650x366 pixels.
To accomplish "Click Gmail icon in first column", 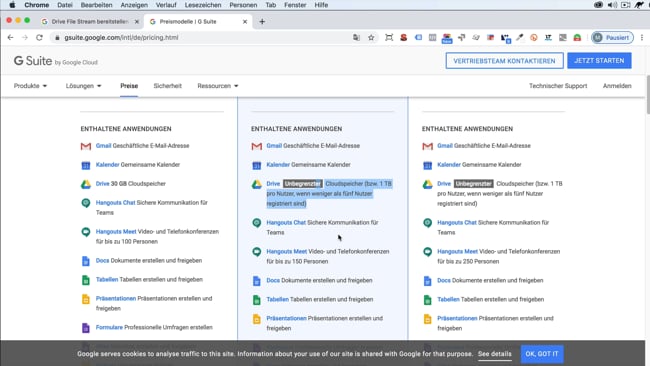I will click(x=86, y=146).
